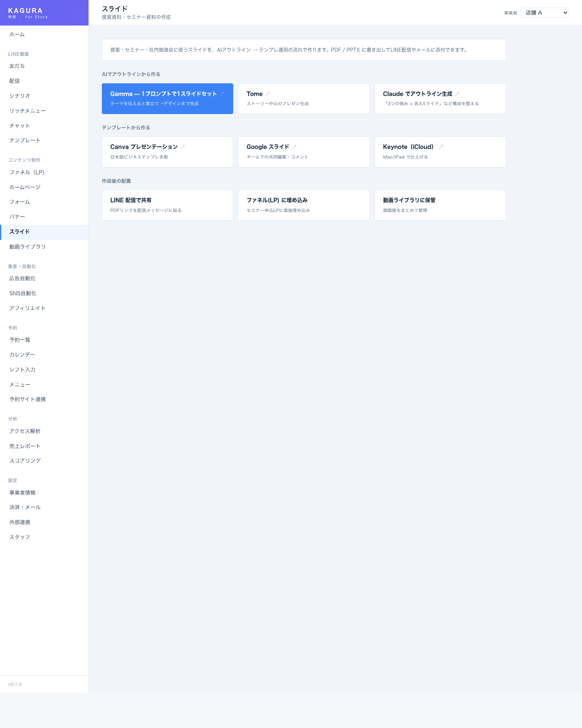Select リッチメニュー in the LINE構築 section
The height and width of the screenshot is (728, 582).
27,111
